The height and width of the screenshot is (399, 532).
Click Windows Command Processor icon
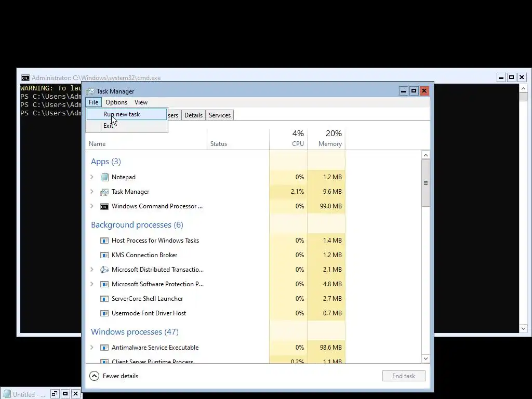coord(104,206)
